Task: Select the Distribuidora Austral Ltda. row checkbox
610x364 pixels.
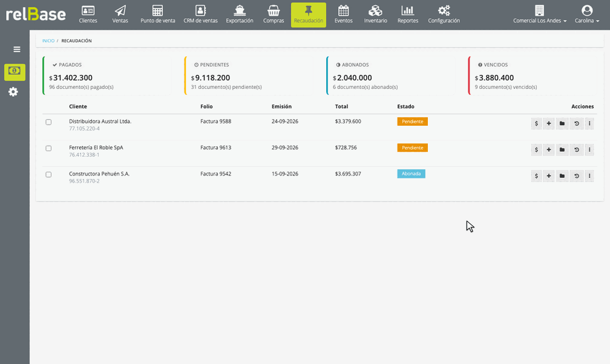Action: (x=48, y=122)
